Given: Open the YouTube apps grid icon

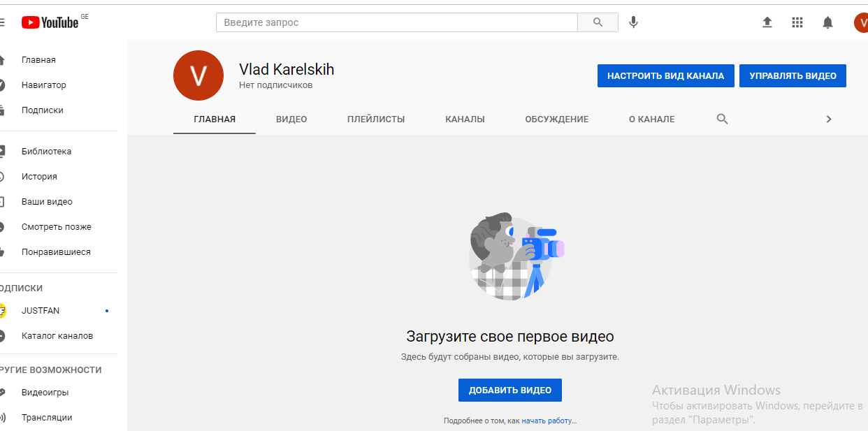Looking at the screenshot, I should [x=797, y=22].
